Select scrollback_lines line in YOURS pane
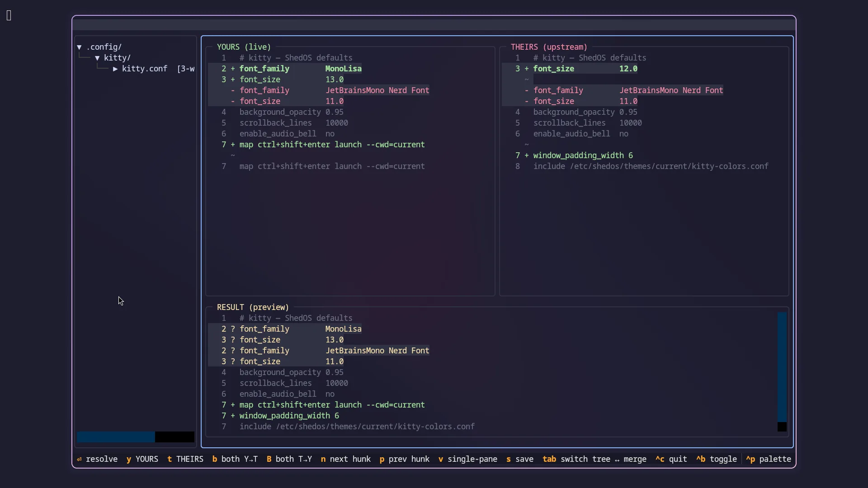This screenshot has width=868, height=488. [285, 123]
